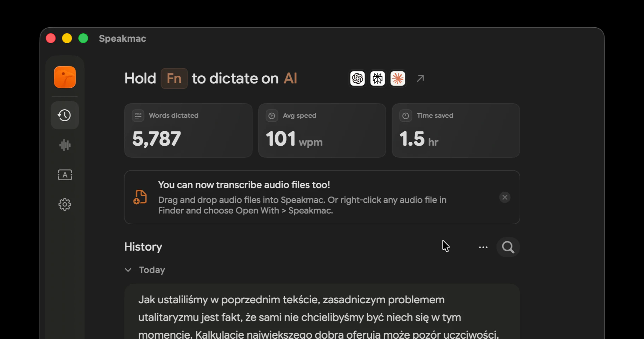Image resolution: width=644 pixels, height=339 pixels.
Task: Open the History options menu with three dots
Action: tap(483, 247)
